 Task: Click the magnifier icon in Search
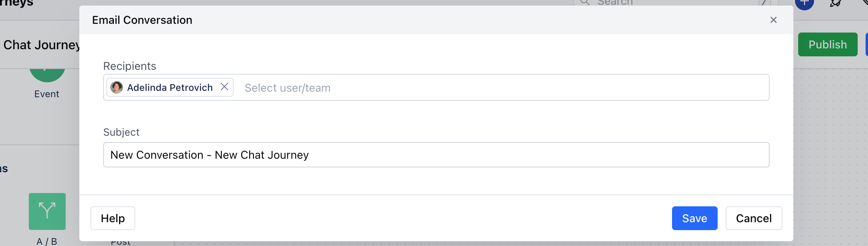point(585,2)
